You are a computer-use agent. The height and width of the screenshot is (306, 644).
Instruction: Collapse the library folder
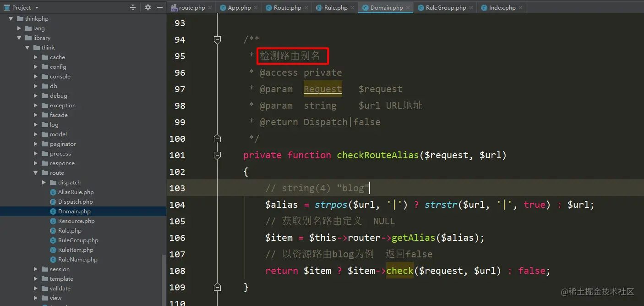(x=19, y=38)
